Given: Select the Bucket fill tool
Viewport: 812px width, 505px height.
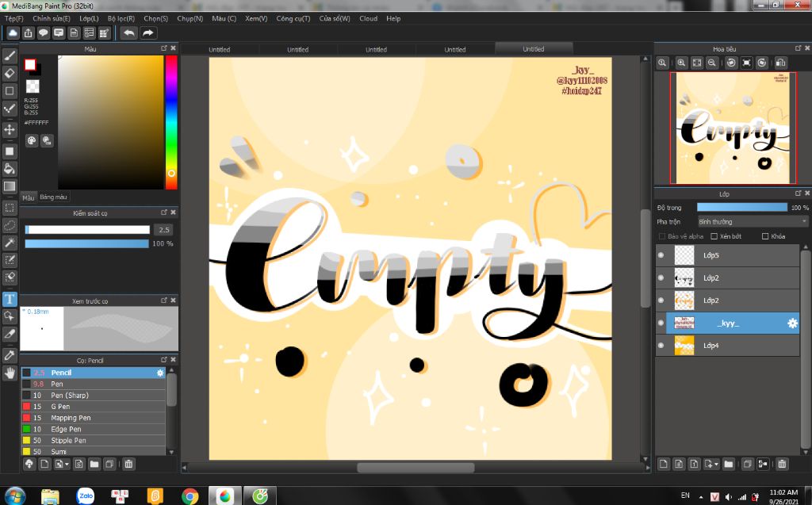Looking at the screenshot, I should point(10,168).
